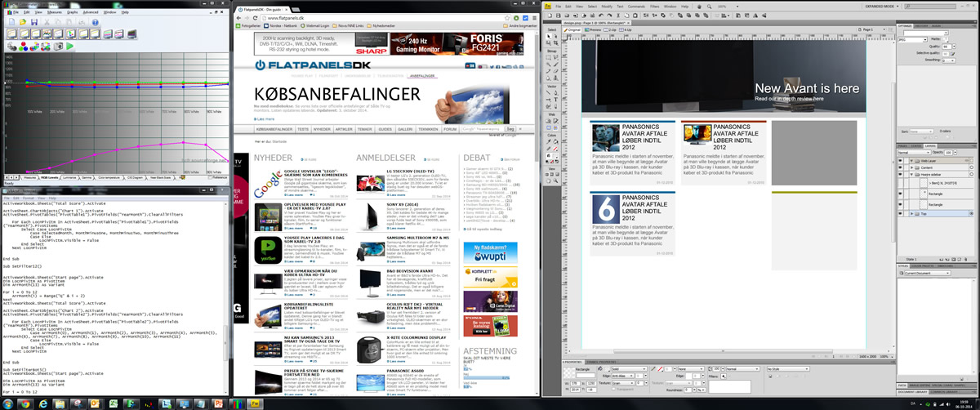
Task: Pick the Marquee tool in Bitmap tools
Action: (548, 58)
